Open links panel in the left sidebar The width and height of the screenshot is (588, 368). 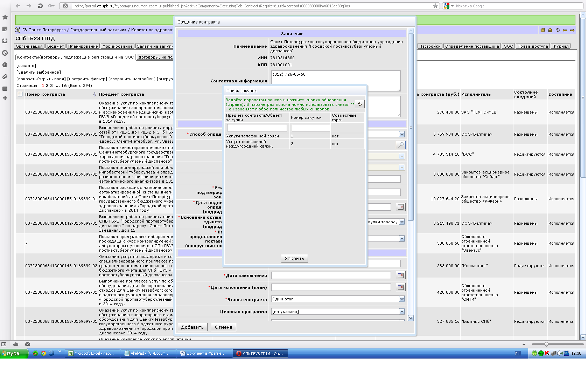[x=5, y=77]
